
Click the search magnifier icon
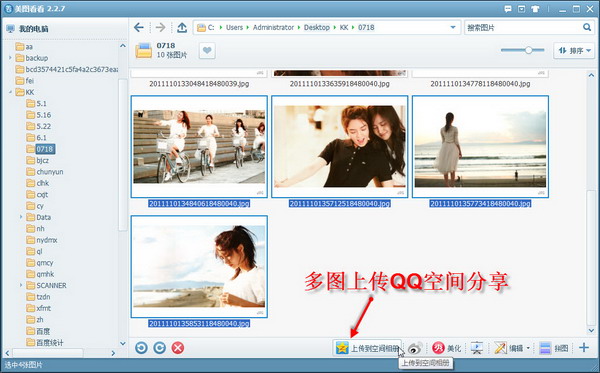pyautogui.click(x=587, y=27)
